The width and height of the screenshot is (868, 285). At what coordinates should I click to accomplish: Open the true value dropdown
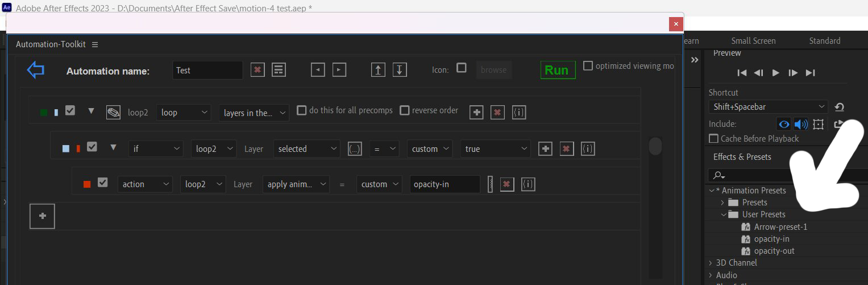click(495, 149)
